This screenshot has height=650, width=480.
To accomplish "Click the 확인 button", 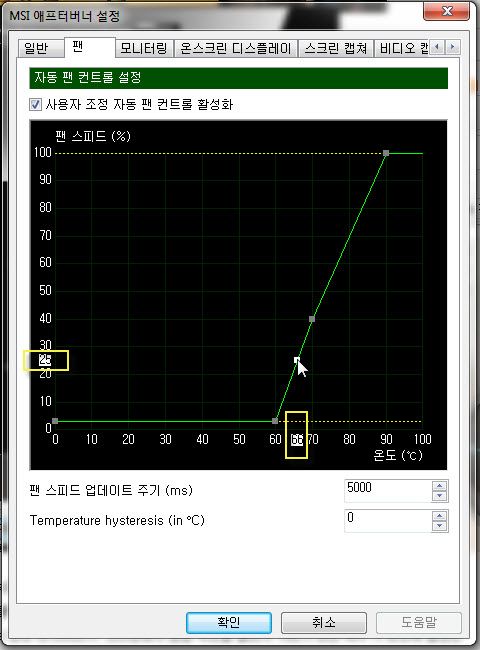I will 229,623.
